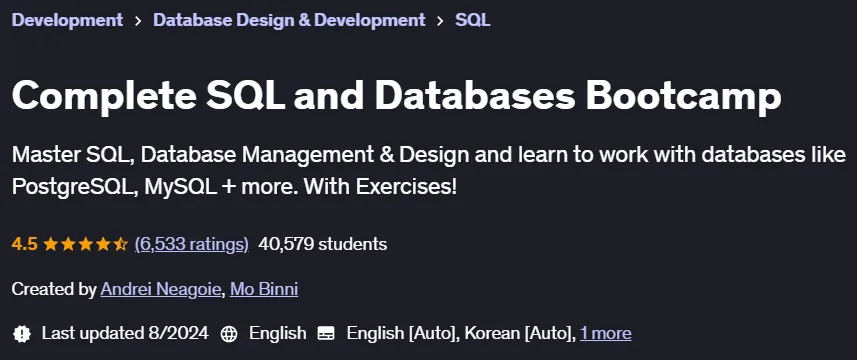Click the 'Last updated 8/2024' text
Image resolution: width=857 pixels, height=360 pixels.
click(125, 333)
